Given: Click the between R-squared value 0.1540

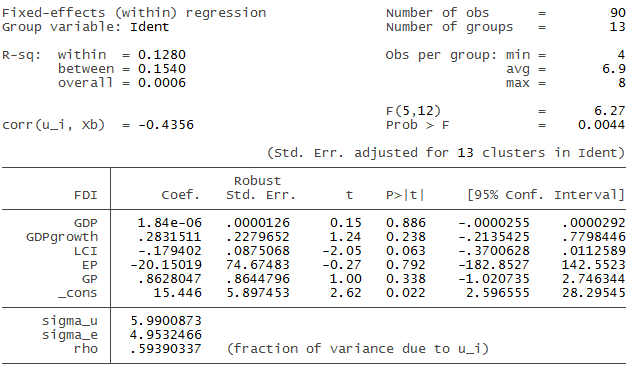Looking at the screenshot, I should coord(162,69).
